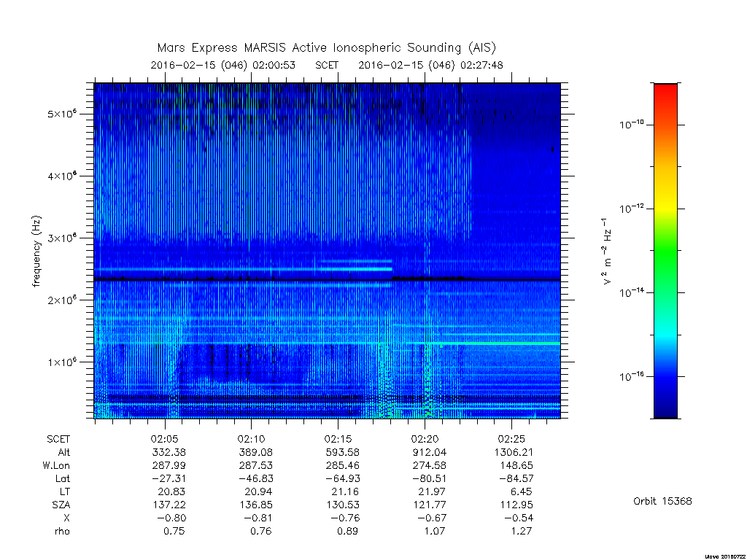Select the 02:10 SCET time marker

[251, 439]
